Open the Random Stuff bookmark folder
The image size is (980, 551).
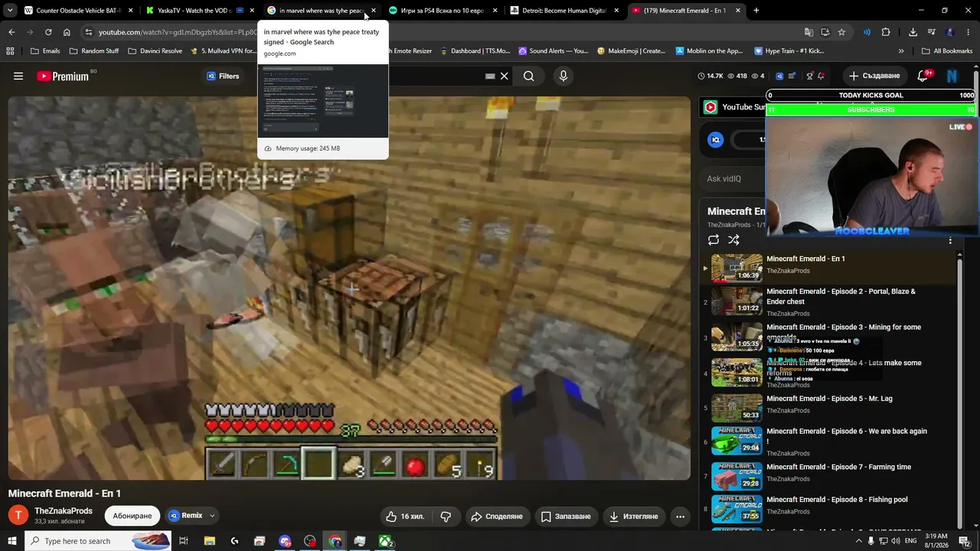tap(94, 51)
